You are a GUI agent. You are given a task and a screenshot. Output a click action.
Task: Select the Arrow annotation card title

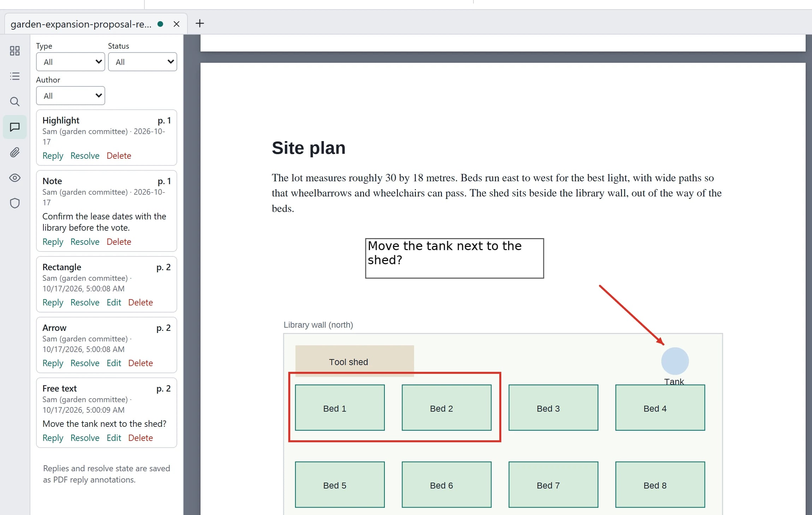[x=54, y=328]
